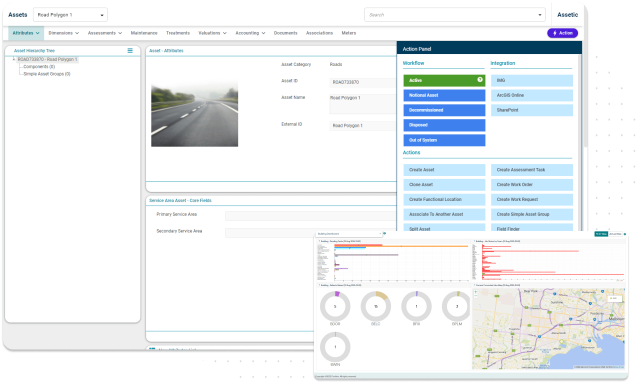
Task: Click the help icon on Active workflow
Action: [480, 80]
